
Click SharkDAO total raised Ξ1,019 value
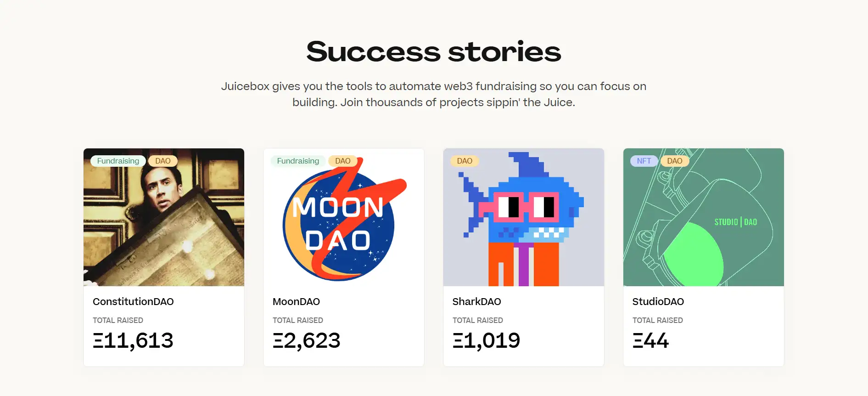486,340
